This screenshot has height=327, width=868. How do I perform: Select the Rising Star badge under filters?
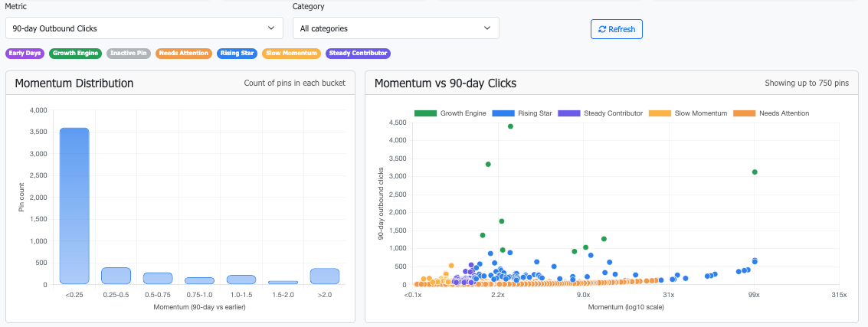coord(237,54)
